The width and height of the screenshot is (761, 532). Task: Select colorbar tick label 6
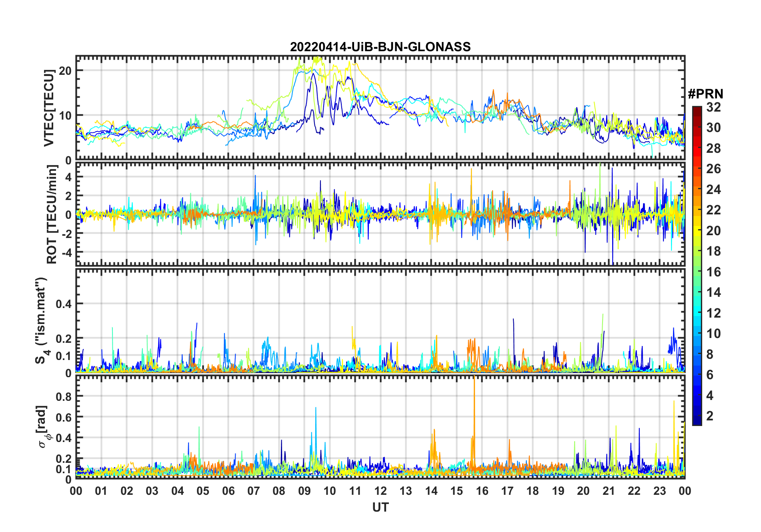point(710,375)
